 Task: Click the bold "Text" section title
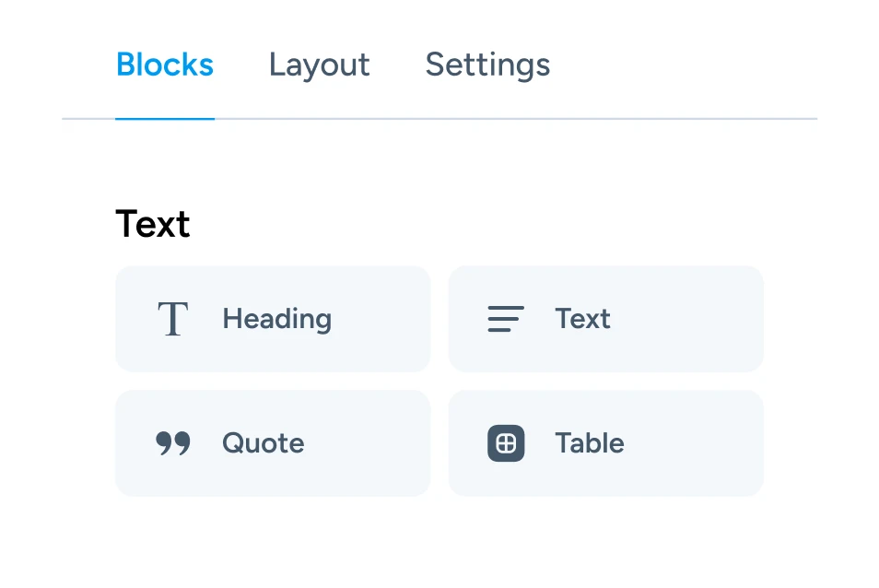click(153, 224)
